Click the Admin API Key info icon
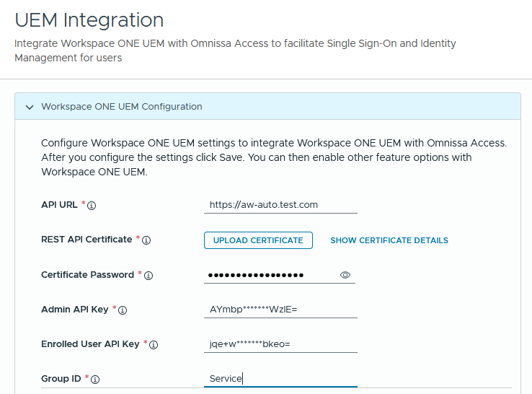Image resolution: width=532 pixels, height=394 pixels. [123, 310]
